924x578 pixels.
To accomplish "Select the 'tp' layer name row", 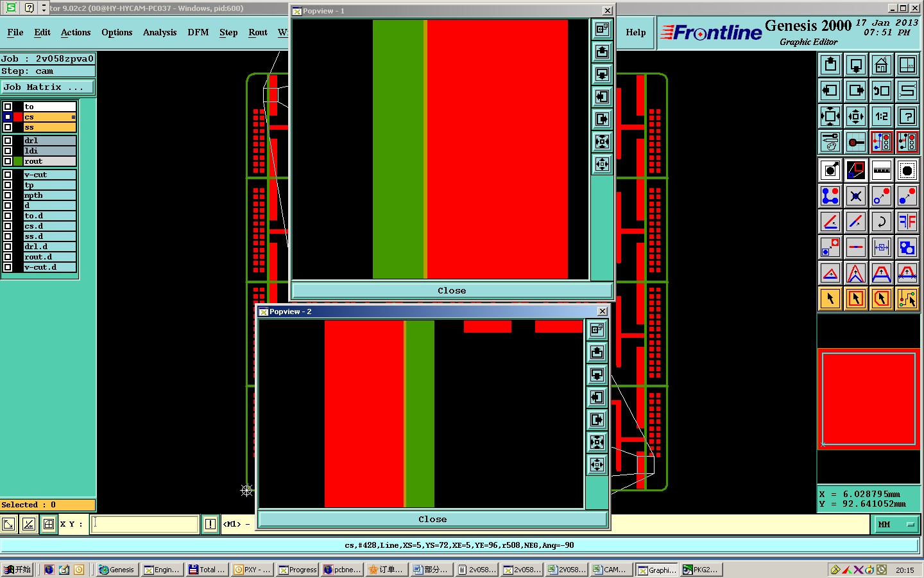I will (x=50, y=185).
